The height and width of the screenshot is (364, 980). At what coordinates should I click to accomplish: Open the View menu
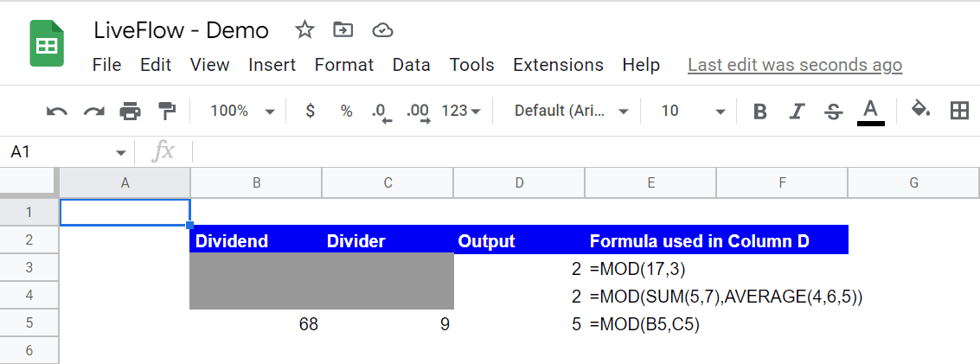pos(209,65)
